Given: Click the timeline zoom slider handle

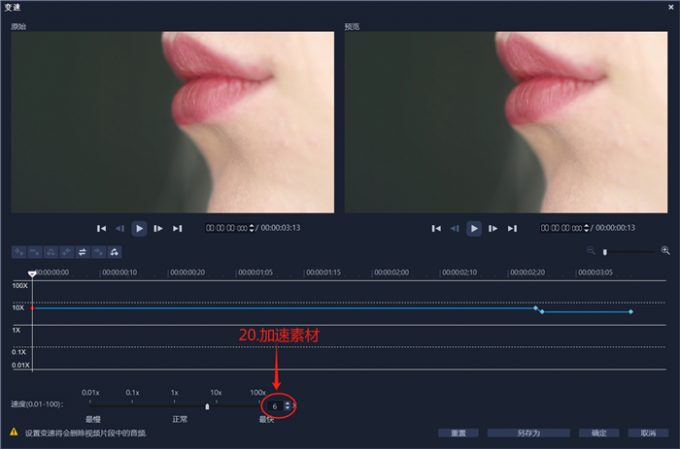Looking at the screenshot, I should [x=605, y=252].
